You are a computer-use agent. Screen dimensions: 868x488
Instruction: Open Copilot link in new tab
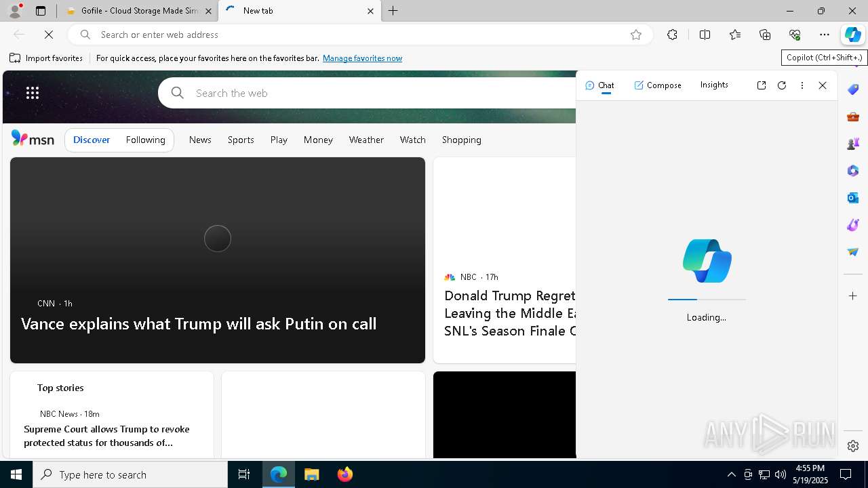tap(762, 85)
